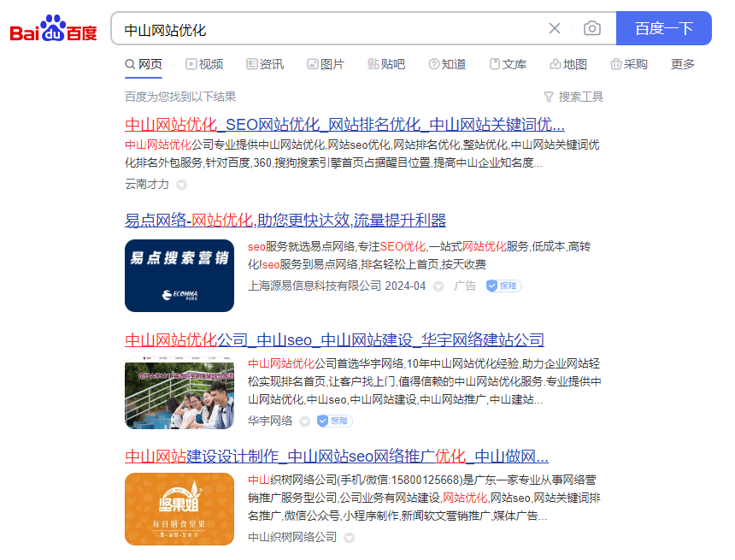Image resolution: width=735 pixels, height=560 pixels.
Task: Switch to the 视频 tab
Action: click(x=204, y=64)
